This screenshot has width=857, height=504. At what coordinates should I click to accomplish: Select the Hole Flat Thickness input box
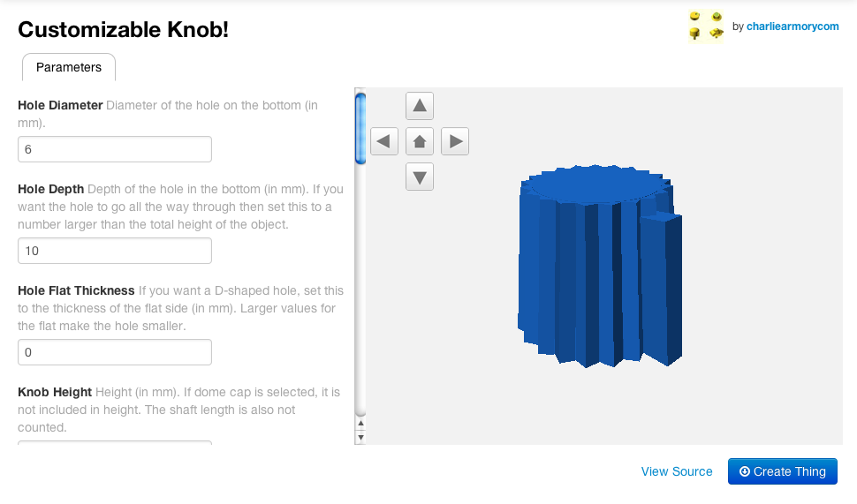coord(115,352)
